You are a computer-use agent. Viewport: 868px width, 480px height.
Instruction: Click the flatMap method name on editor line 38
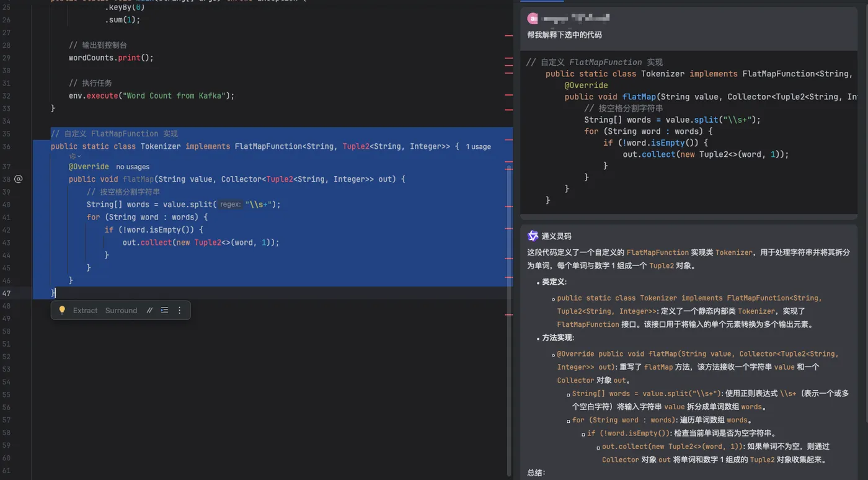138,179
